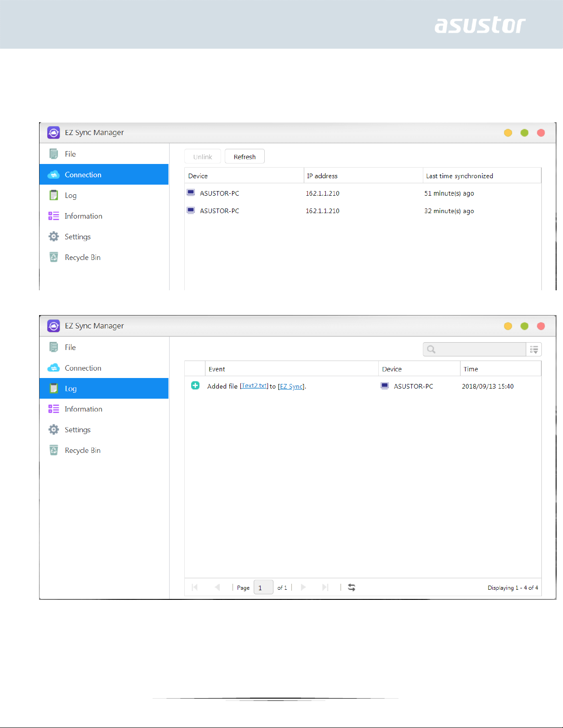The height and width of the screenshot is (728, 563).
Task: Click the Log icon in the lower window sidebar
Action: click(x=54, y=389)
